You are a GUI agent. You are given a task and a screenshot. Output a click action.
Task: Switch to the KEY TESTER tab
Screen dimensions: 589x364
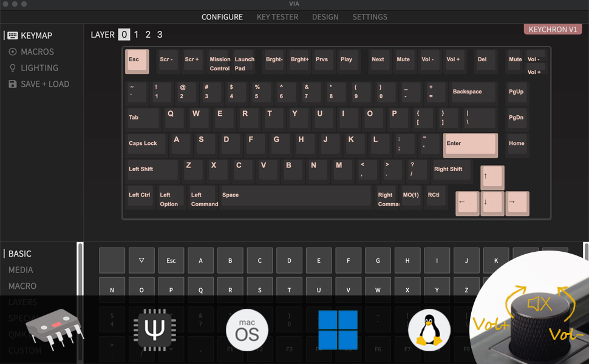[277, 17]
